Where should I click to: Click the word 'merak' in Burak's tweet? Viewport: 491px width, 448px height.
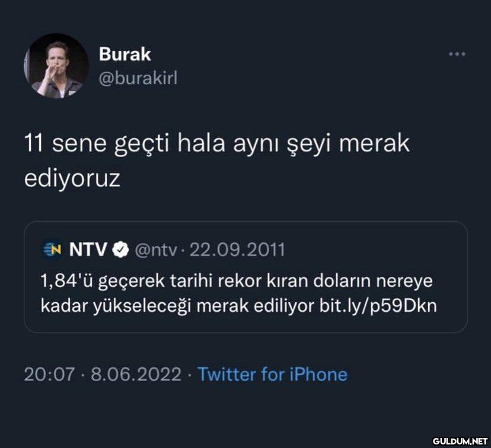click(x=375, y=143)
